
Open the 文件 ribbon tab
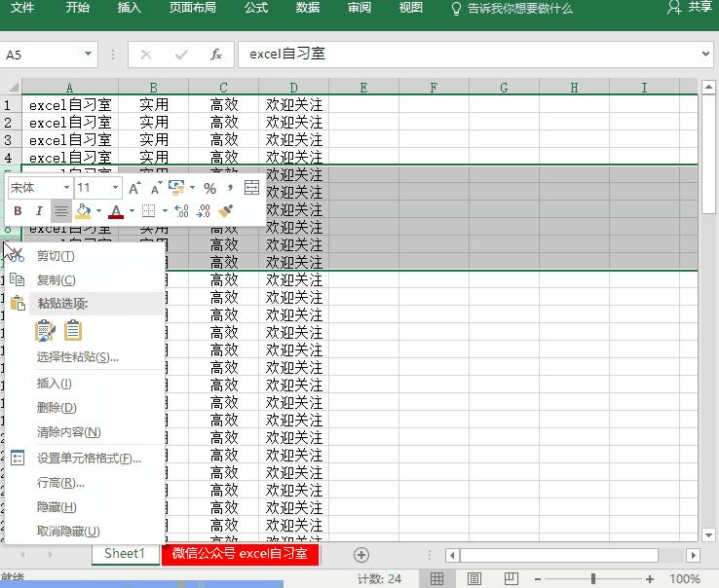click(x=22, y=8)
